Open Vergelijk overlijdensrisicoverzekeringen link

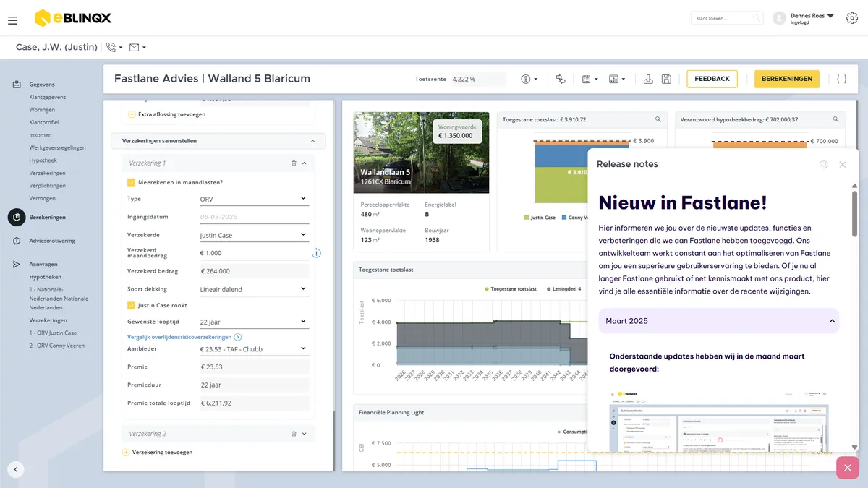[x=184, y=337]
